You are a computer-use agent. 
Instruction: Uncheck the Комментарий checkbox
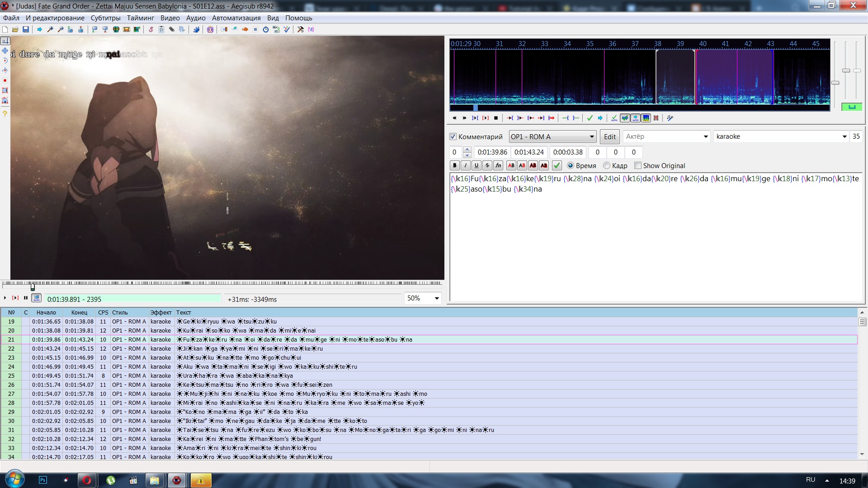coord(453,136)
